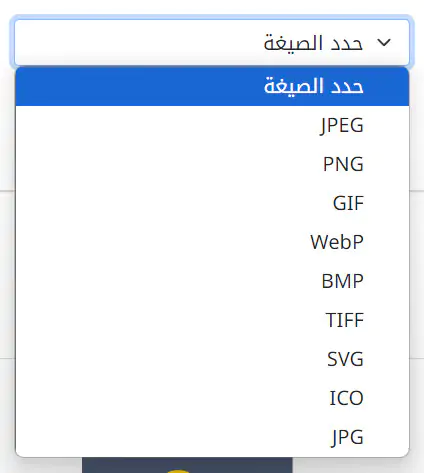Choose SVG as the target format
424x473 pixels.
pyautogui.click(x=212, y=359)
